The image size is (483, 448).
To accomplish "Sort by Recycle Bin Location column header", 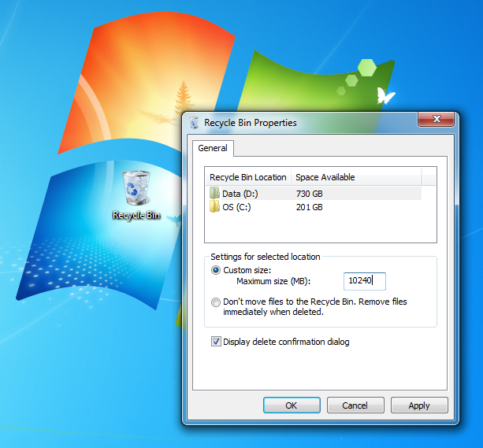I will click(x=248, y=177).
